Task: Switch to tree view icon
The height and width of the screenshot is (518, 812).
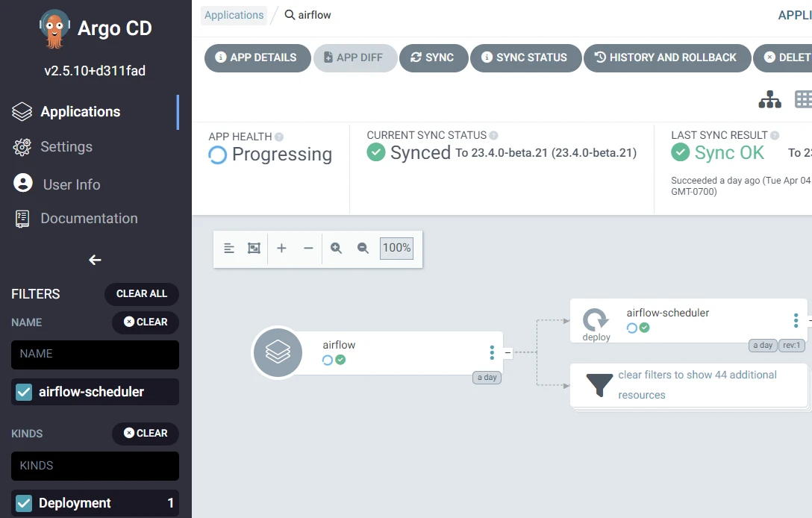Action: (769, 99)
